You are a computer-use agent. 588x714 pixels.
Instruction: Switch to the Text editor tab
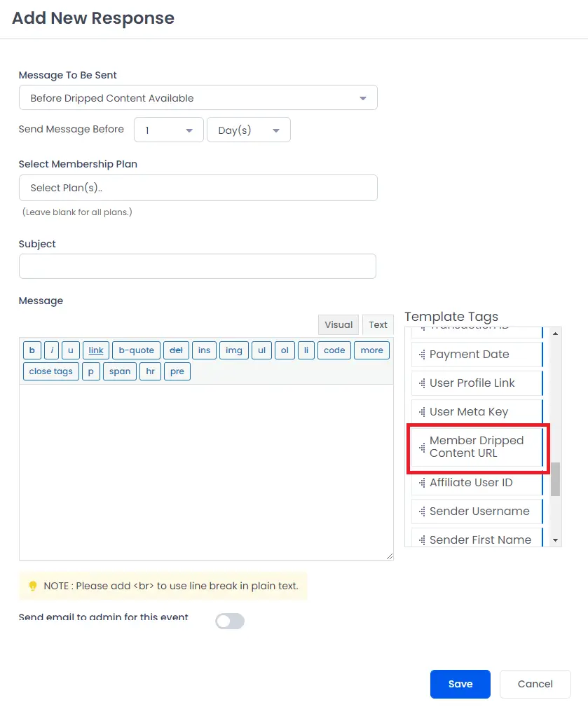point(378,324)
